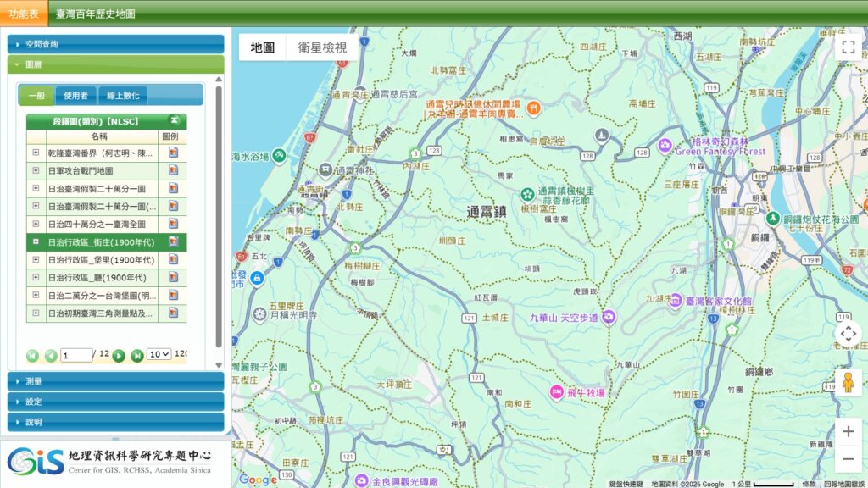Switch to 使用者 layer tab
This screenshot has width=868, height=488.
(75, 96)
